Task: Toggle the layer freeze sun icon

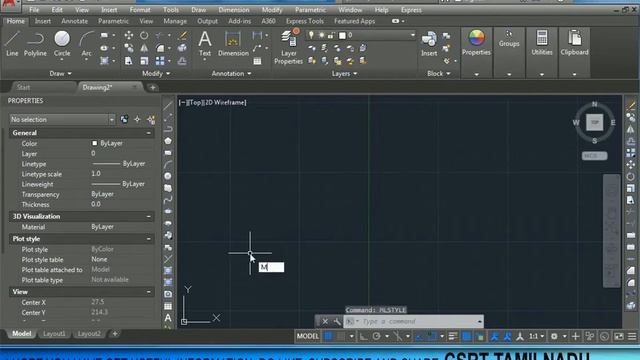Action: coord(322,36)
